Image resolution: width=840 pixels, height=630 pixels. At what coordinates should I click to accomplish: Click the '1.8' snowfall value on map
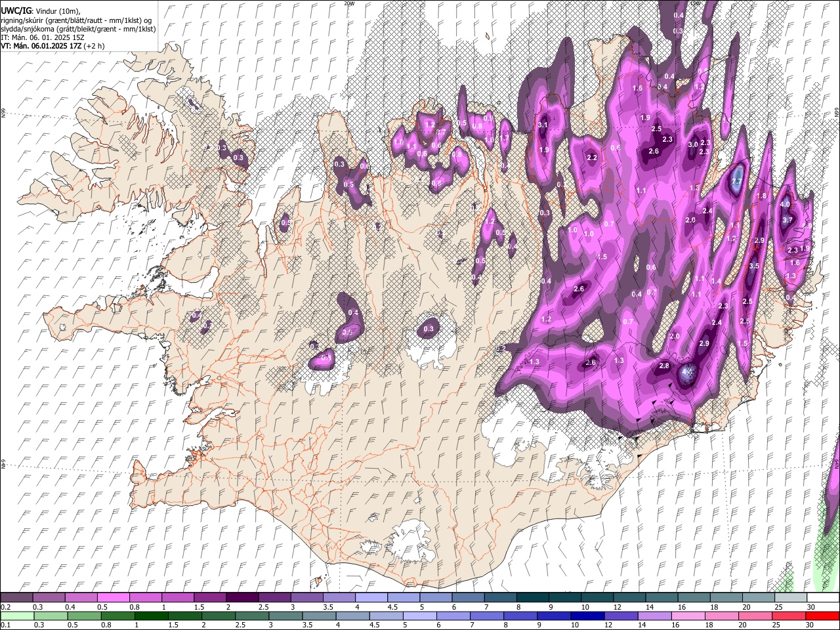[x=762, y=196]
